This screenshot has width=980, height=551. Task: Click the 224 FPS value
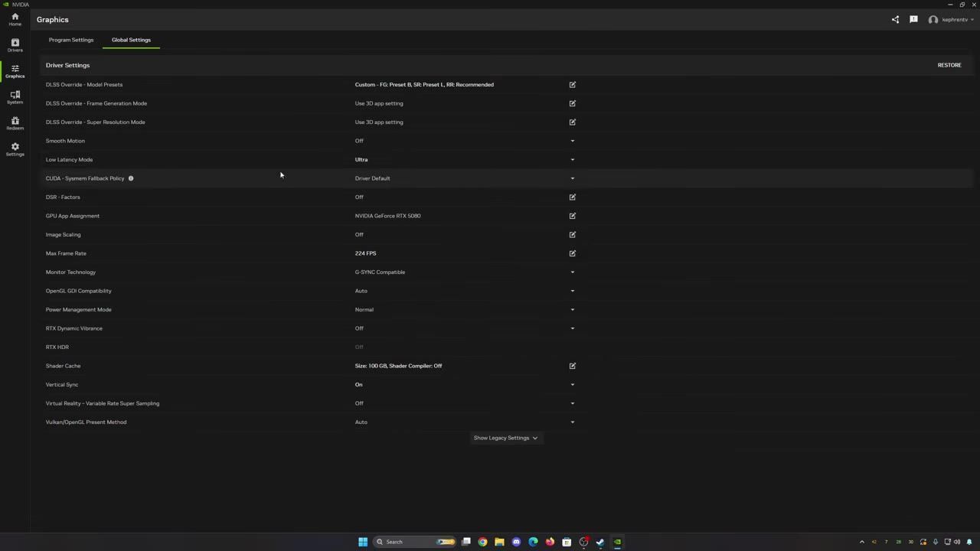pos(365,253)
